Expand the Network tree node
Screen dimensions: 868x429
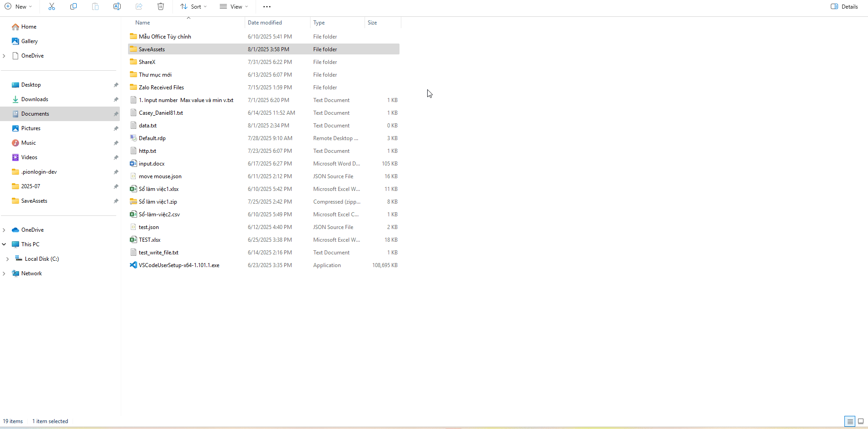click(4, 273)
